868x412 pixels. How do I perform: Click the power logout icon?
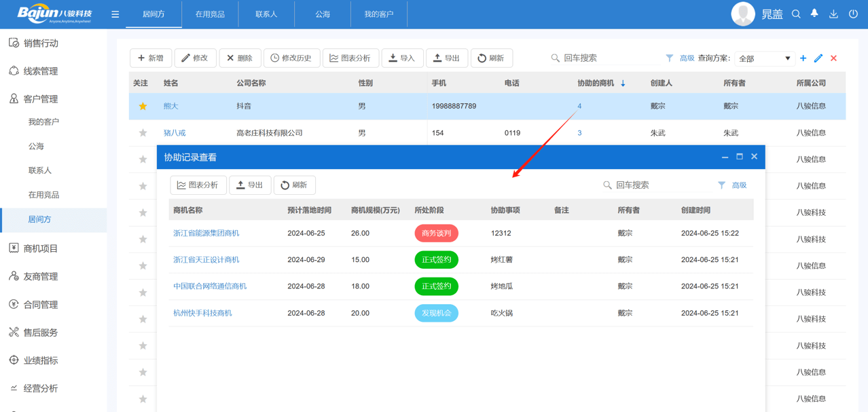(853, 14)
